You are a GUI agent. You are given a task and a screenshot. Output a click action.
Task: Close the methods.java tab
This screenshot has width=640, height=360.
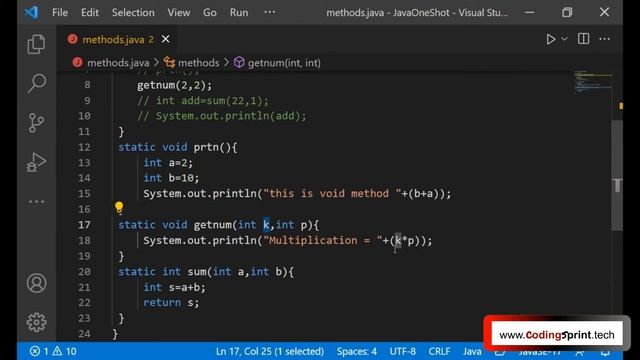(x=165, y=39)
